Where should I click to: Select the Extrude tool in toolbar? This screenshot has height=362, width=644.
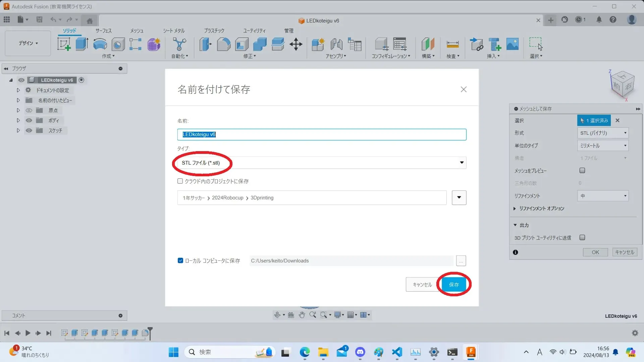coord(82,44)
